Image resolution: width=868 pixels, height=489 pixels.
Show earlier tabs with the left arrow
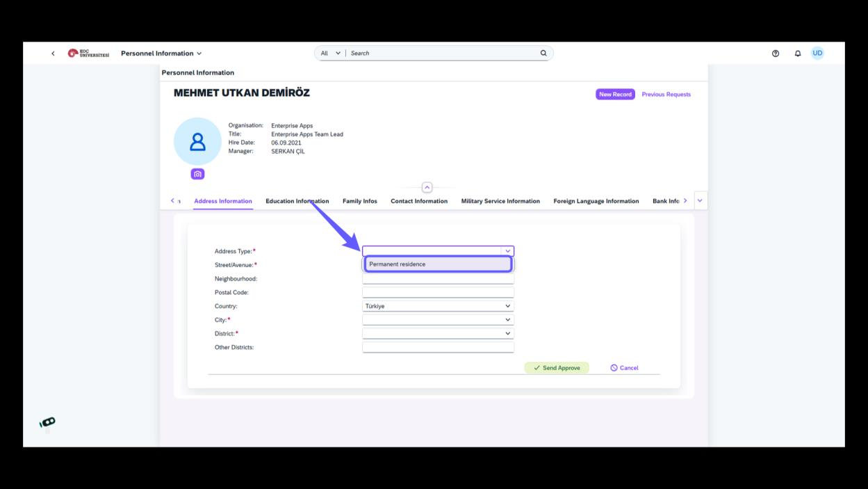pos(173,201)
